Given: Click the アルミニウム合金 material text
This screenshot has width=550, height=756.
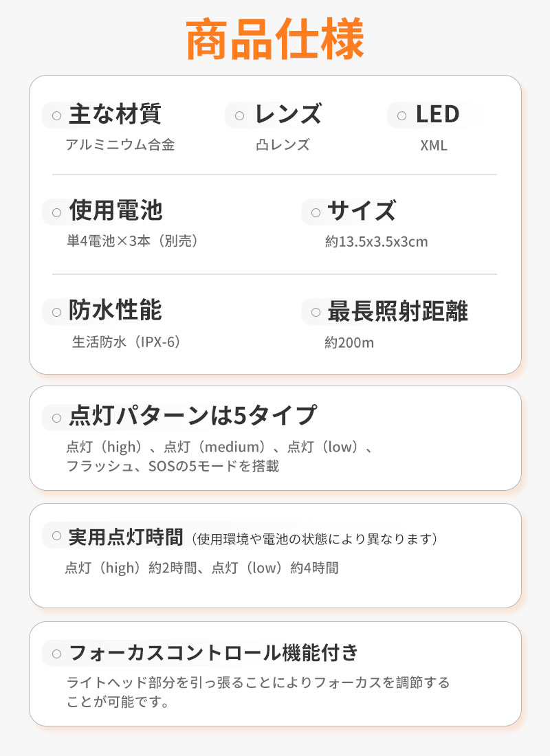Looking at the screenshot, I should (x=120, y=145).
